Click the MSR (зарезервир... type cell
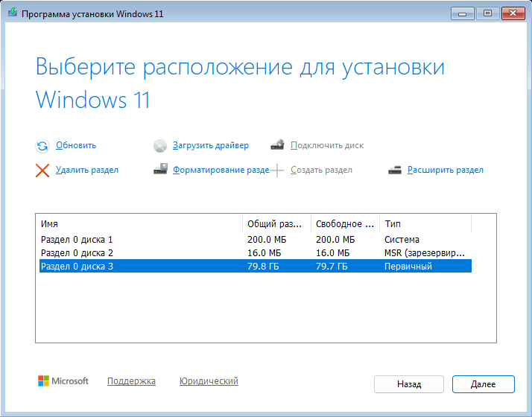Viewport: 532px width, 417px height. [425, 253]
